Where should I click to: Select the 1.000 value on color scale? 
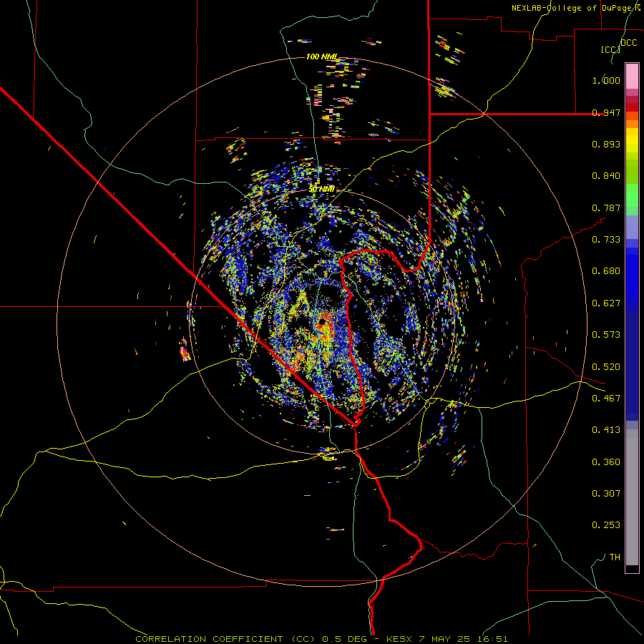(606, 80)
